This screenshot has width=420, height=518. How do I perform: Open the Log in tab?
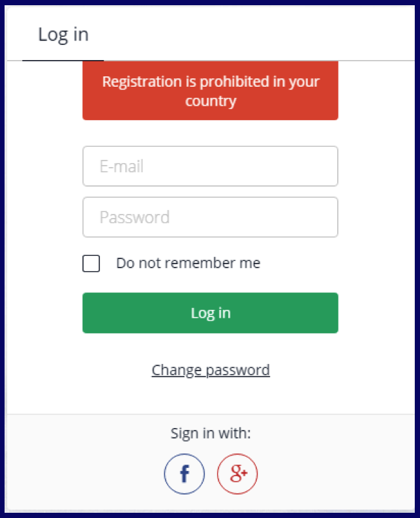click(x=63, y=35)
